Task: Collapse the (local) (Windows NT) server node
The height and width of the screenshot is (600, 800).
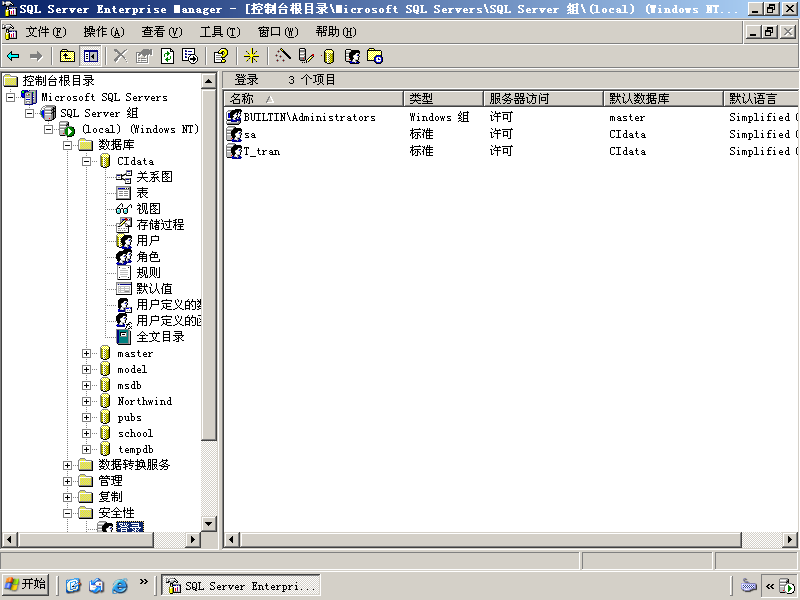Action: (x=48, y=129)
